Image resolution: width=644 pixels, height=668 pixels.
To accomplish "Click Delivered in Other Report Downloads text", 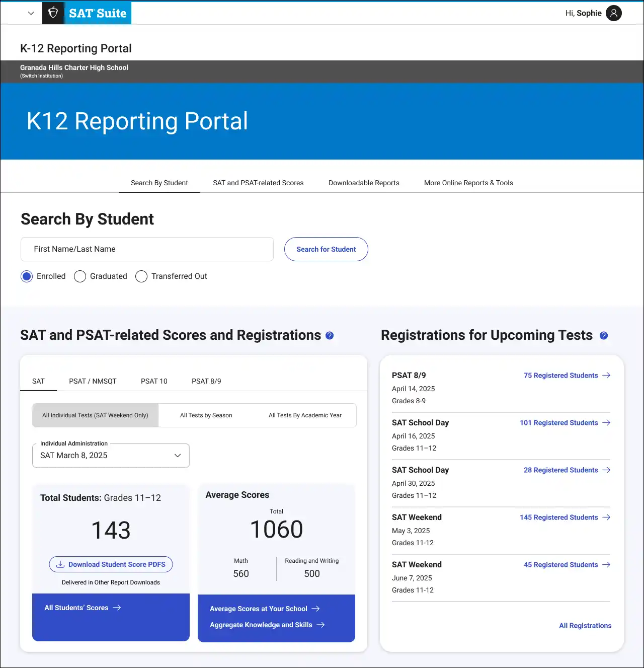I will coord(111,582).
